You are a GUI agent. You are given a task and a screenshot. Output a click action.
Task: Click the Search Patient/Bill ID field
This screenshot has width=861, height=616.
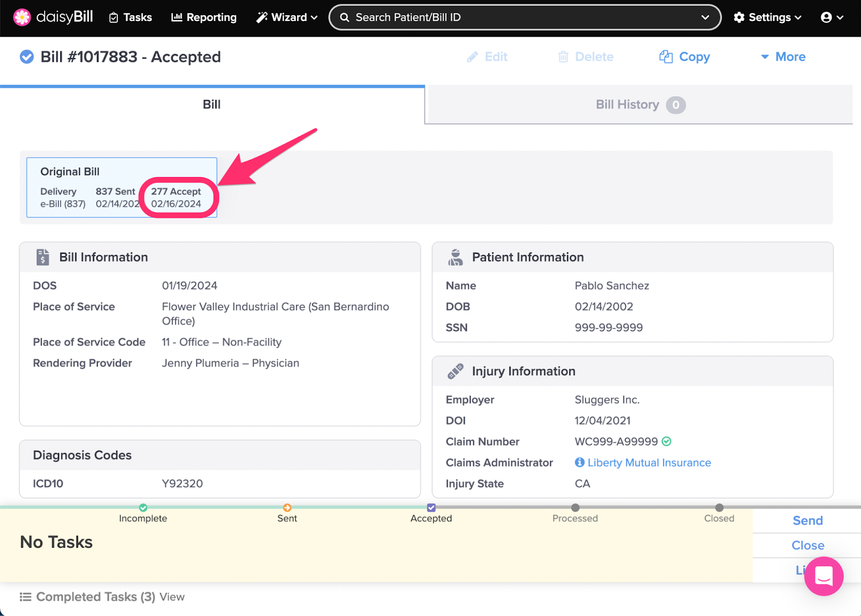pos(517,17)
